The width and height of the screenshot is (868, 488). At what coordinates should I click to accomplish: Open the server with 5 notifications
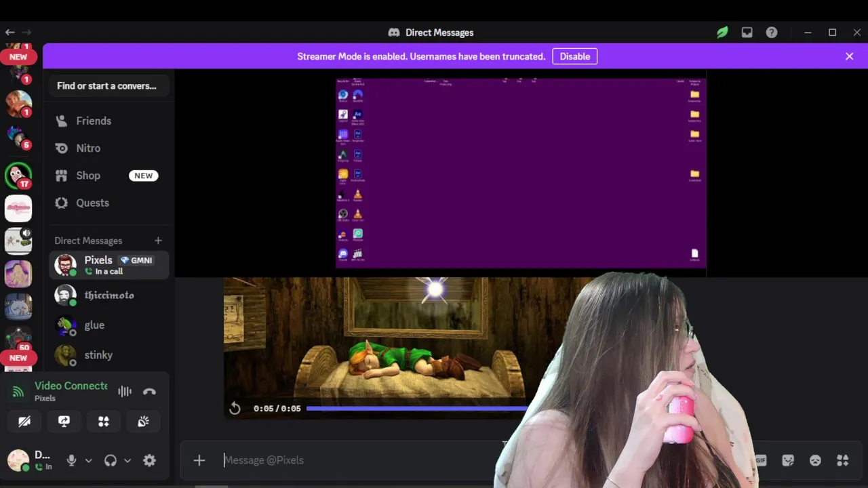(18, 138)
